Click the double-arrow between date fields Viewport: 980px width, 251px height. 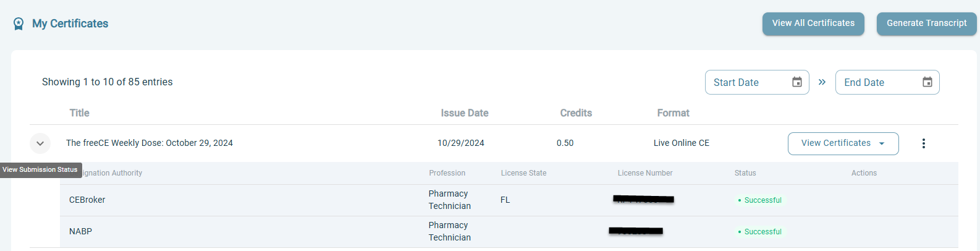(x=822, y=82)
